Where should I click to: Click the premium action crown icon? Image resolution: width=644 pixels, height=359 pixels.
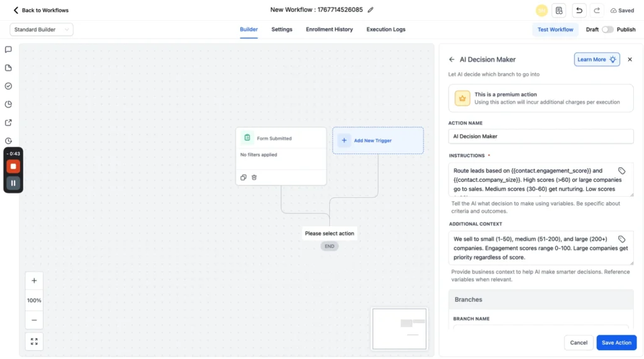click(462, 99)
